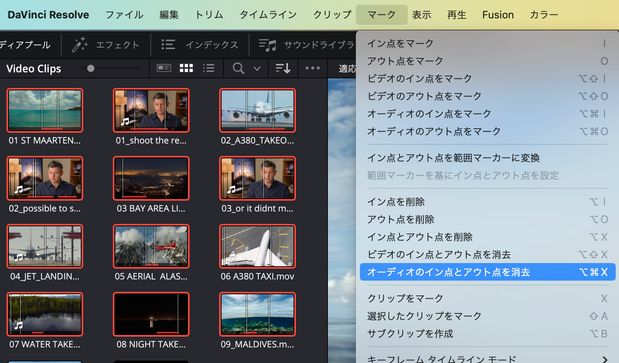Switch media pool to metadata strip view
This screenshot has width=619, height=363.
pos(164,68)
